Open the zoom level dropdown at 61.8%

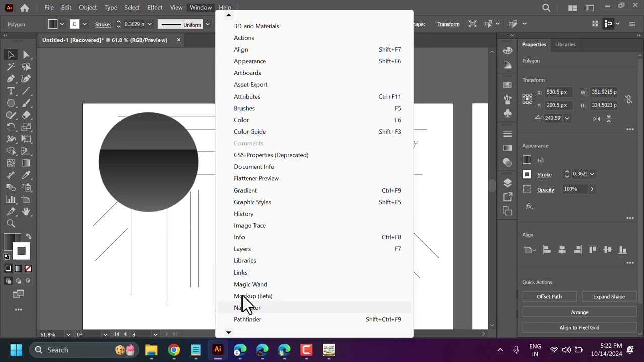[x=68, y=335]
